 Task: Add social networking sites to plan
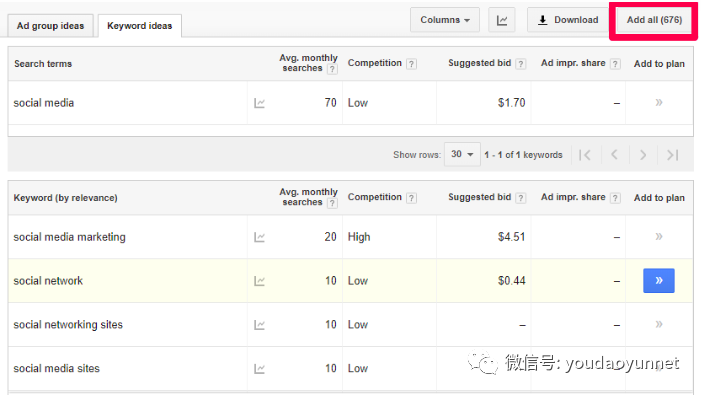click(659, 324)
